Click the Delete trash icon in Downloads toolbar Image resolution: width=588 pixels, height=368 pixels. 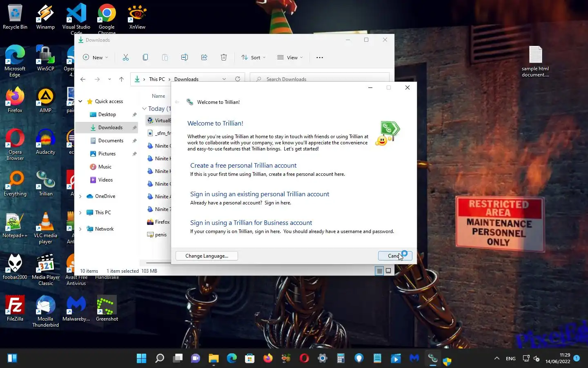click(224, 57)
